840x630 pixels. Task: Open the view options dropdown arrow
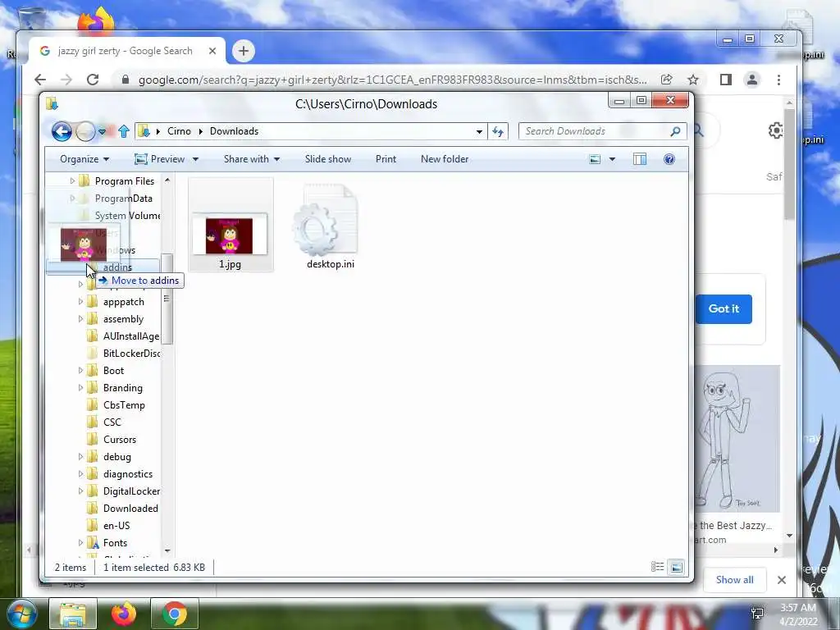point(612,159)
